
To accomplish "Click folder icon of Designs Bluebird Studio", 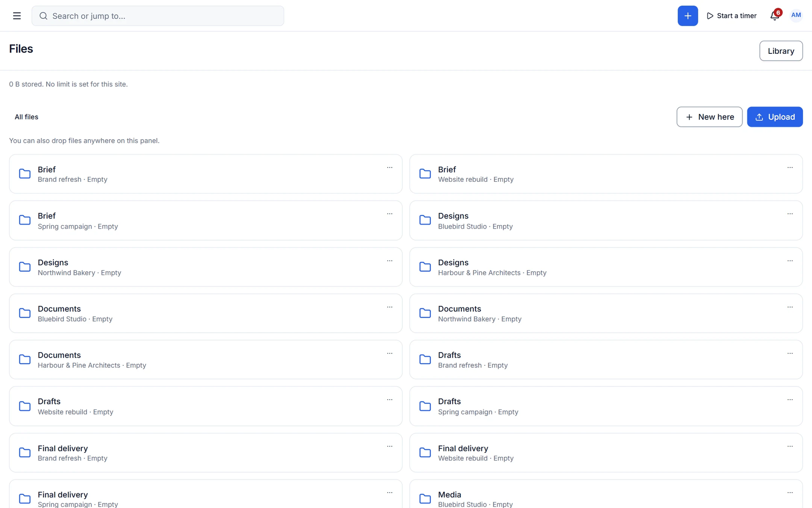I will [425, 220].
